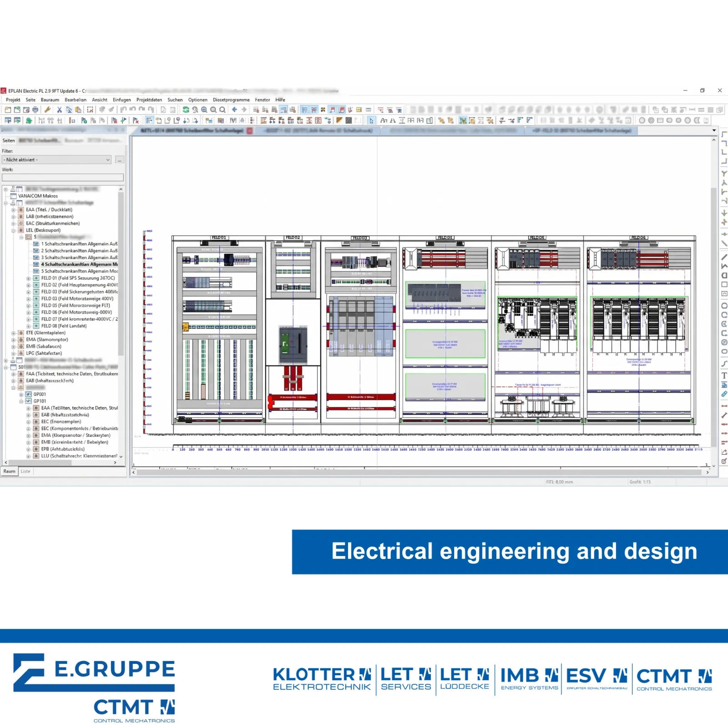Toggle the highlighted green grid display button

point(463,121)
